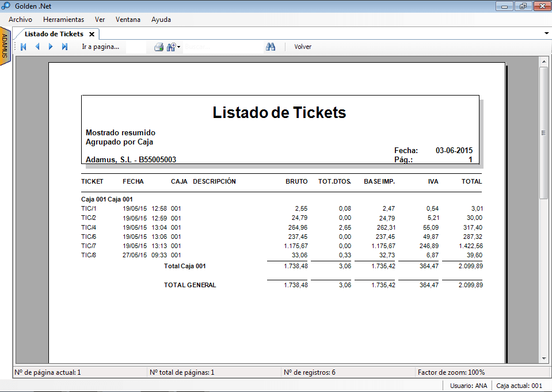Click the search binoculars icon
The image size is (552, 392).
(x=271, y=47)
